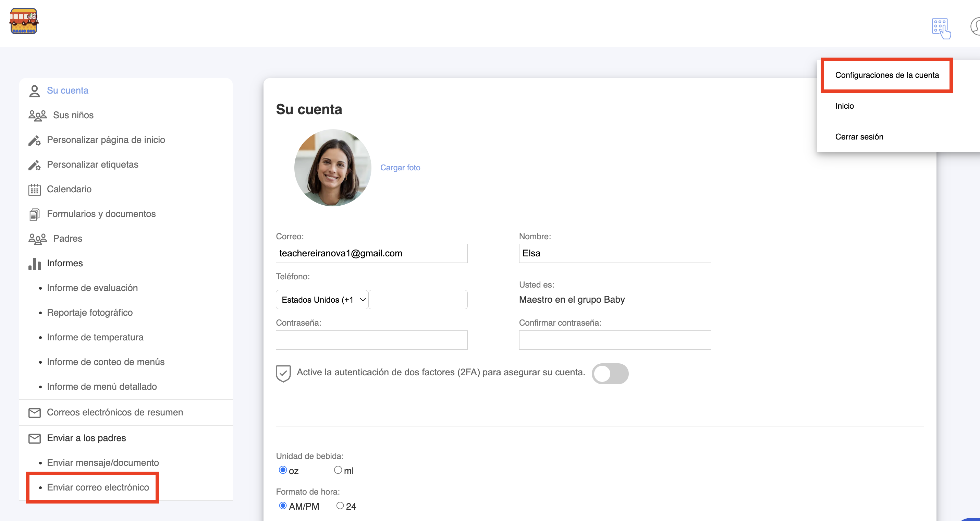The width and height of the screenshot is (980, 521).
Task: Click the Su cuenta person icon
Action: pos(34,91)
